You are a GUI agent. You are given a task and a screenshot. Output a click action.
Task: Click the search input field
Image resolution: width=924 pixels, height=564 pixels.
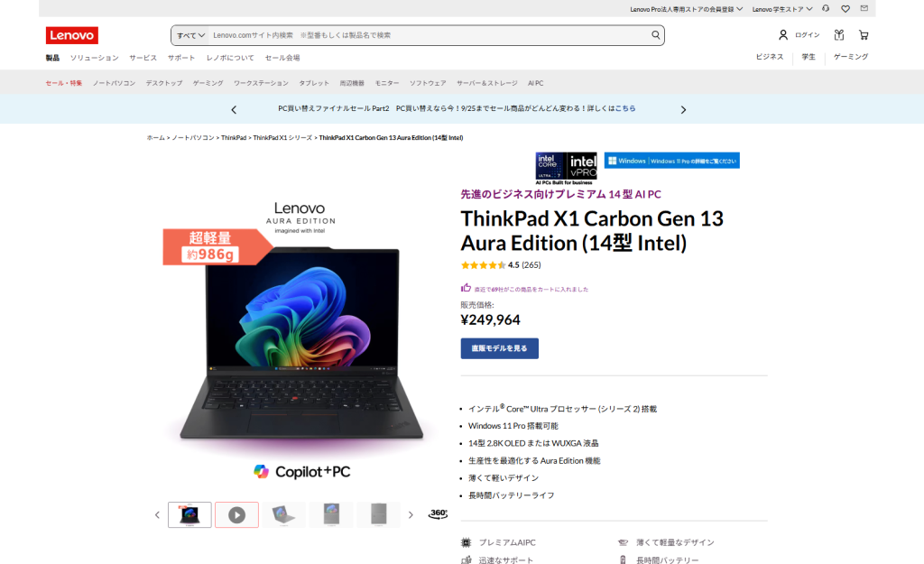[429, 35]
